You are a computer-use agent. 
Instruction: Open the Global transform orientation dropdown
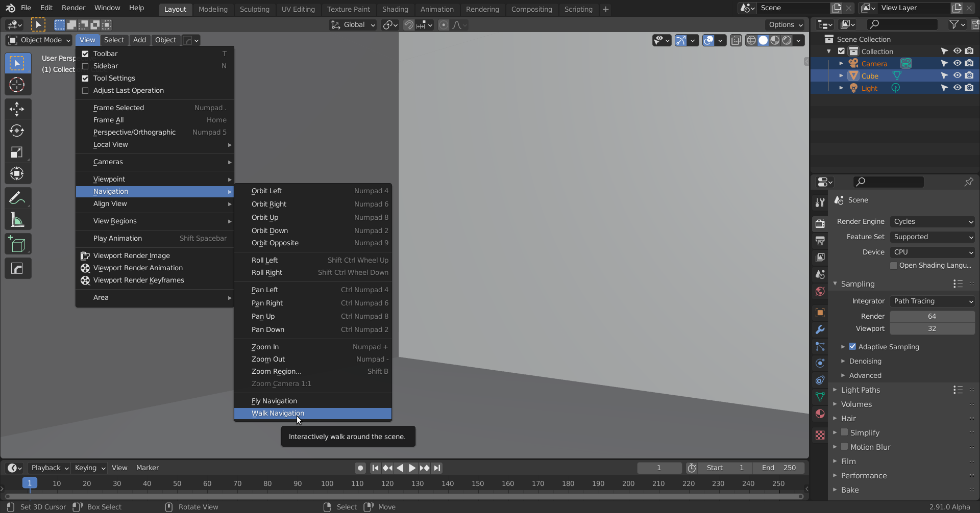[353, 24]
